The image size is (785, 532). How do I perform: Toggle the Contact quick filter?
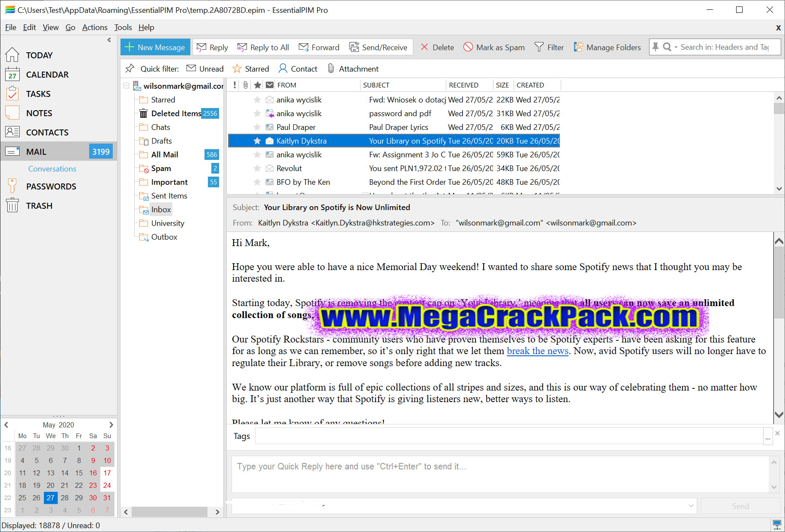(x=298, y=69)
